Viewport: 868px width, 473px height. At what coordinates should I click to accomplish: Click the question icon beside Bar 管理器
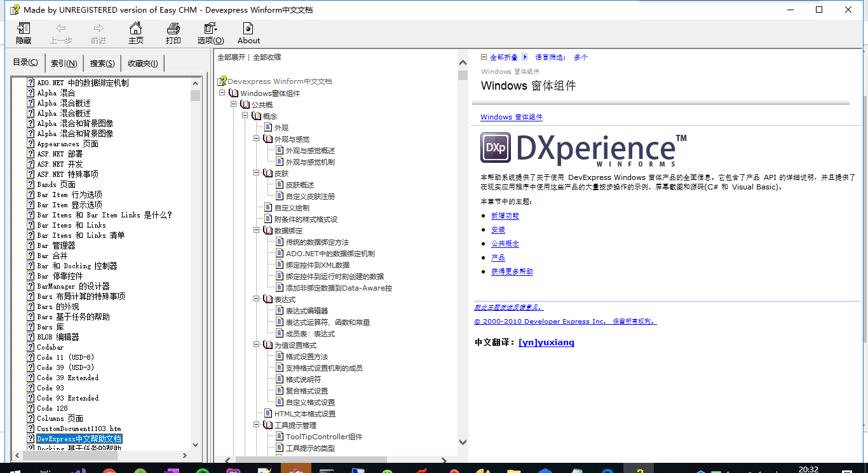(31, 245)
